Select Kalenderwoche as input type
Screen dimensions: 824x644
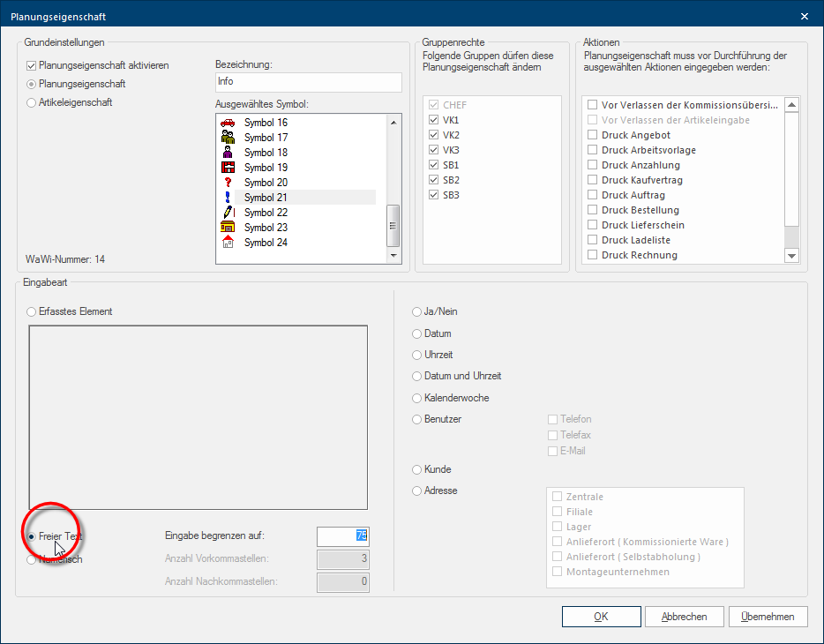(x=417, y=398)
